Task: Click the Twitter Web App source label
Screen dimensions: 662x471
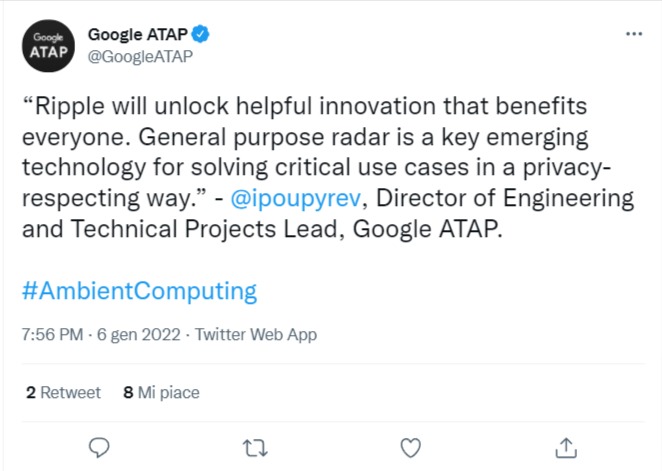Action: [255, 335]
